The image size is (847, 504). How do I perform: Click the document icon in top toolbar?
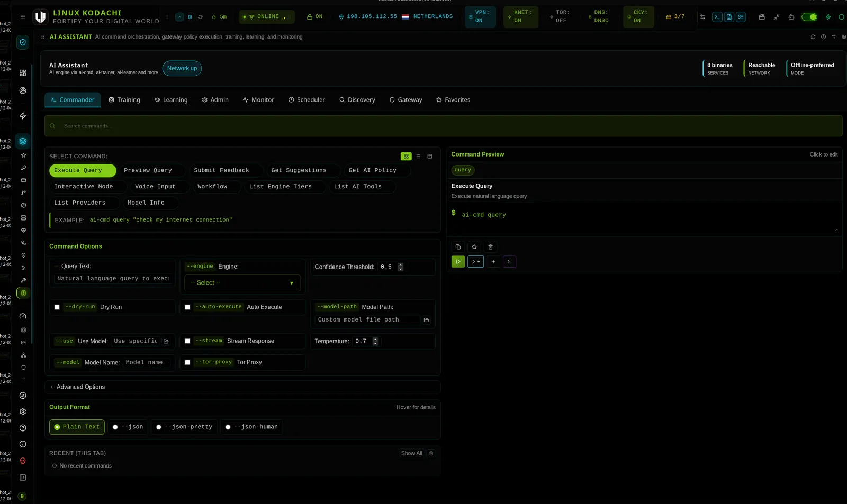click(x=729, y=17)
